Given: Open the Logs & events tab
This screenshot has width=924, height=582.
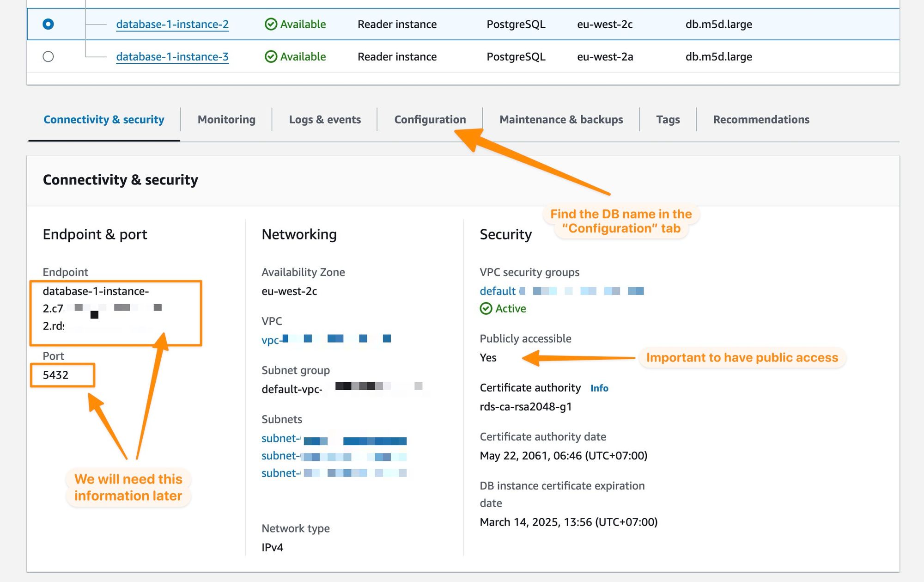Looking at the screenshot, I should click(x=324, y=119).
